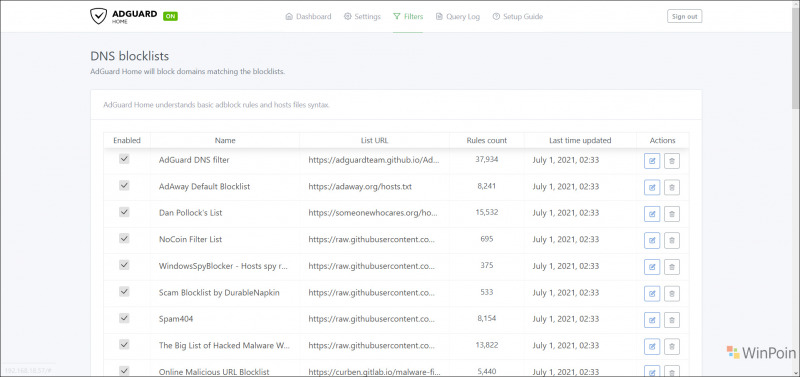Edit the AdAway Default Blocklist entry

pyautogui.click(x=652, y=187)
